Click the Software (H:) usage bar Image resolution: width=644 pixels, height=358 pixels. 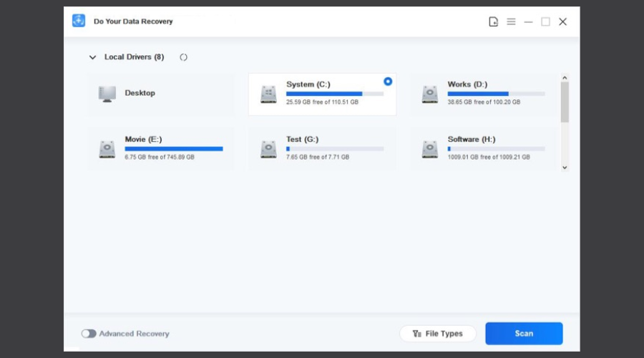tap(496, 149)
